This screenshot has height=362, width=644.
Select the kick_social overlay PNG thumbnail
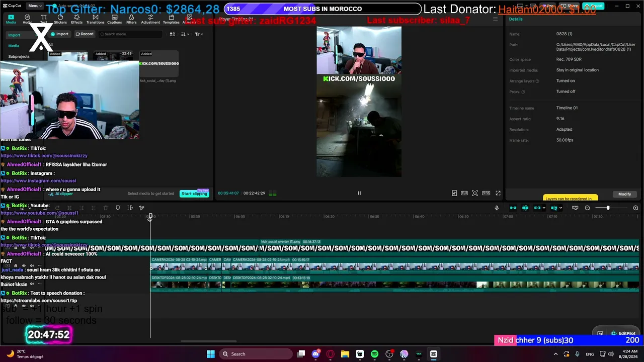[158, 64]
